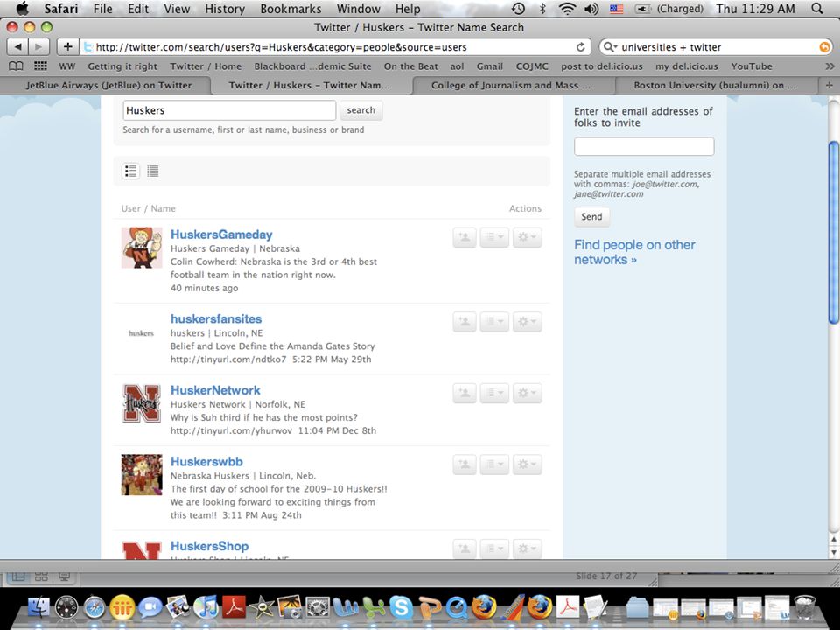The image size is (840, 630).
Task: Launch QuickTime Player from the Dock
Action: point(457,607)
